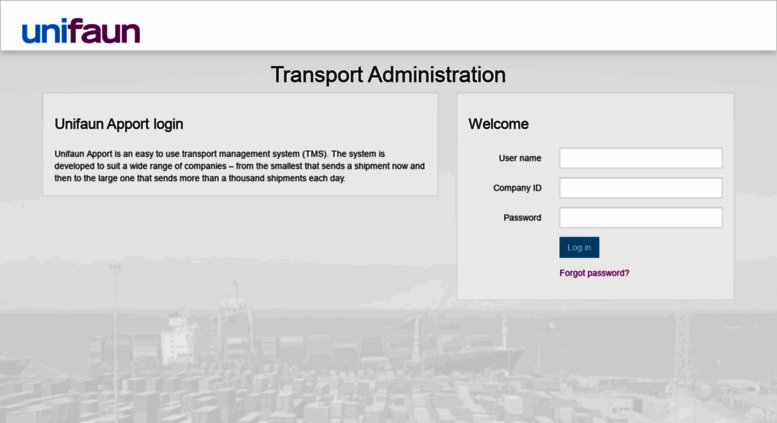
Task: Click the Unifaun Apport description paragraph
Action: (x=239, y=166)
